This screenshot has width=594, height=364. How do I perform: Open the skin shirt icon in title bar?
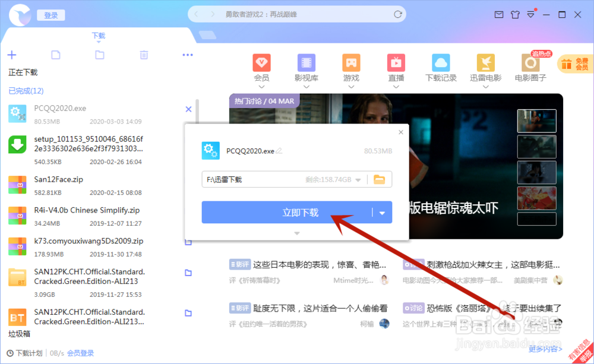[515, 14]
